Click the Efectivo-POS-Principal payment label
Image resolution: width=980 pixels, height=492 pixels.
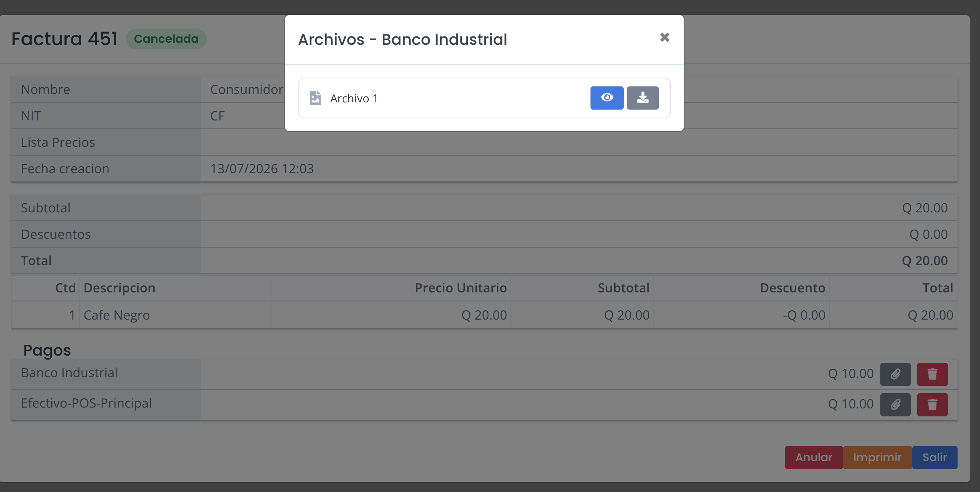pyautogui.click(x=86, y=403)
